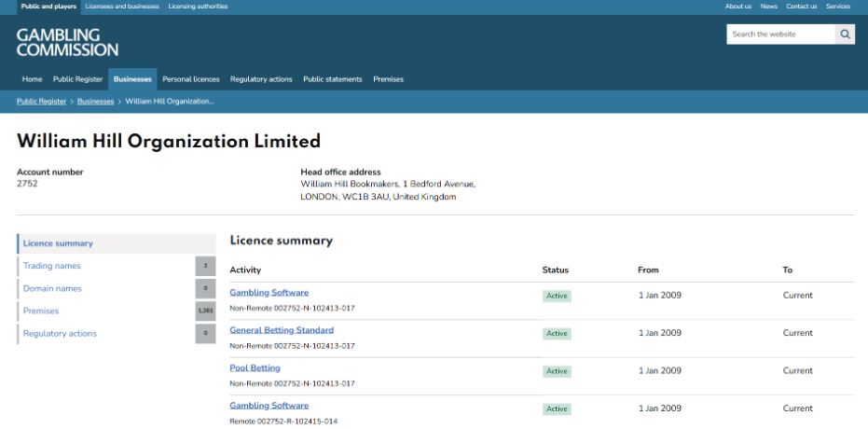Click Current value in Pool Betting row
This screenshot has width=868, height=429.
coord(798,371)
